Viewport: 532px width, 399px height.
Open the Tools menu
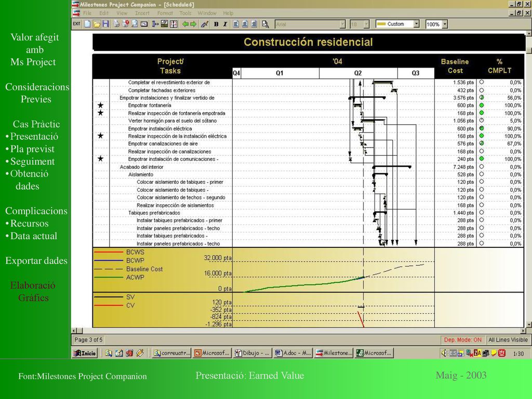[185, 13]
